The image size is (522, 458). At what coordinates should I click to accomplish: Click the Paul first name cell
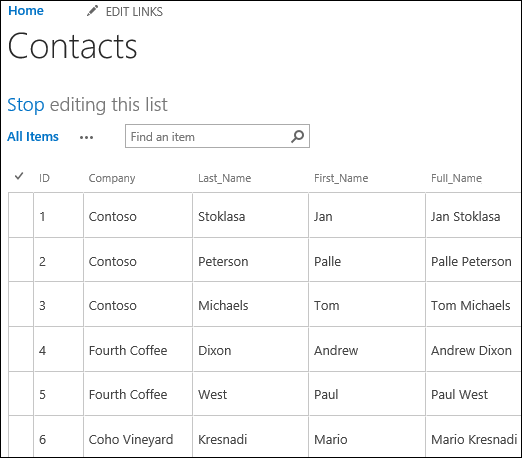367,394
